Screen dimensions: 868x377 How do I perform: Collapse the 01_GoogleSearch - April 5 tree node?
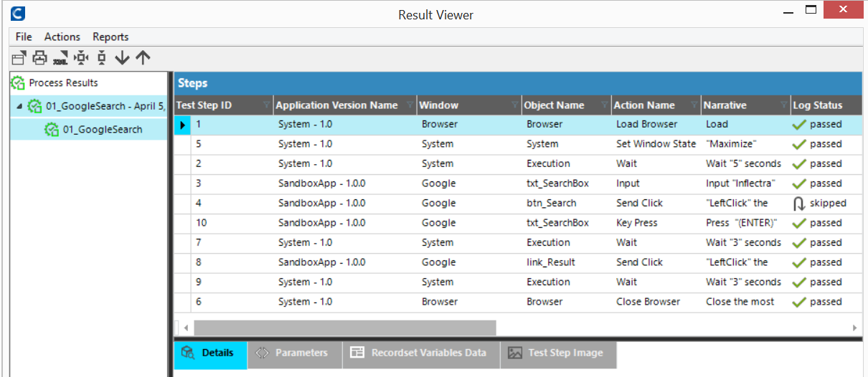point(19,107)
